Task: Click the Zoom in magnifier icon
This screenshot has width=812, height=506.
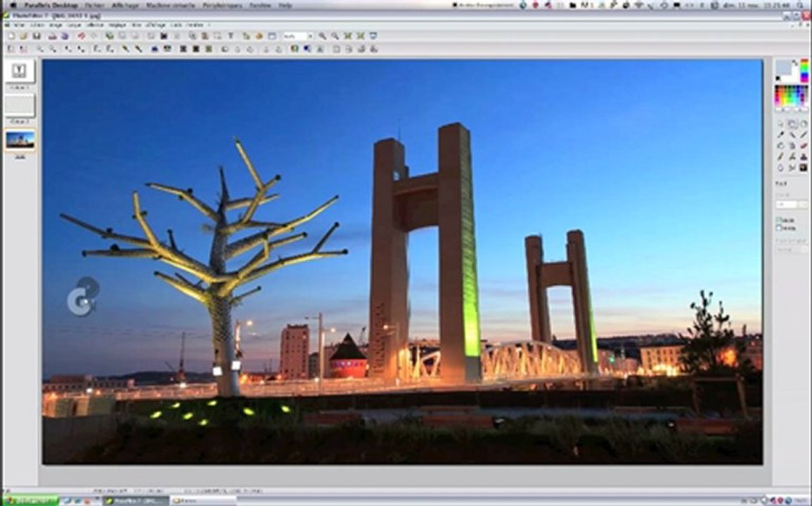Action: pos(322,37)
